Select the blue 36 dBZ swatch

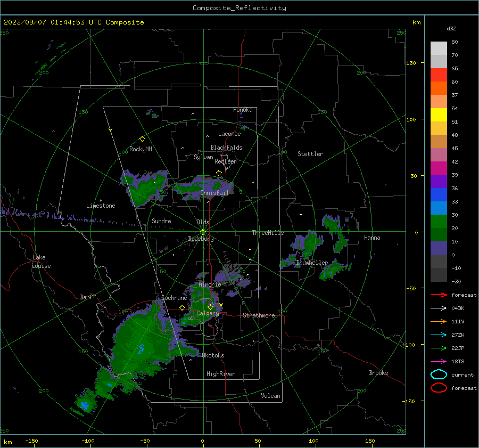click(x=439, y=194)
